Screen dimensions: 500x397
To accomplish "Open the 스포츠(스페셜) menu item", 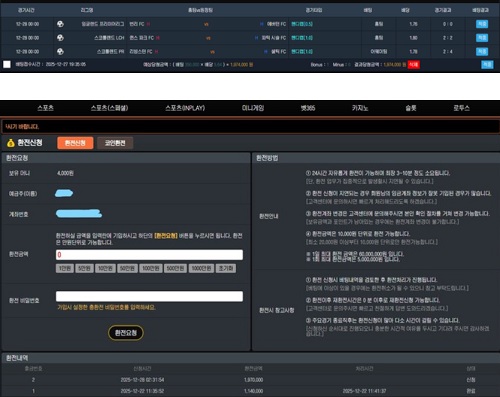I will coord(109,108).
